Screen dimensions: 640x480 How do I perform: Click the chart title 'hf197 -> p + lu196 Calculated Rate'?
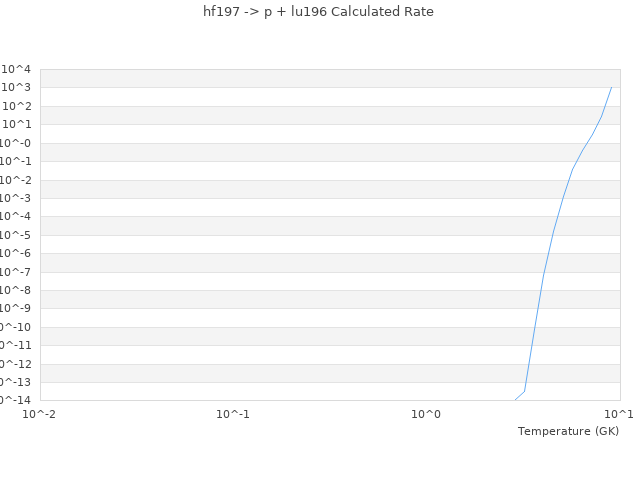pyautogui.click(x=318, y=12)
